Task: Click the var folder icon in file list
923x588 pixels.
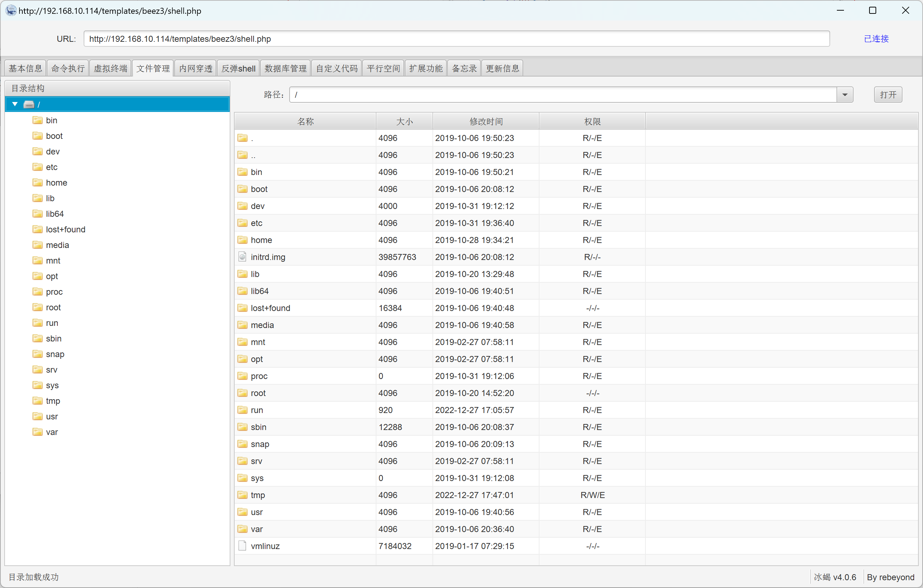Action: coord(242,529)
